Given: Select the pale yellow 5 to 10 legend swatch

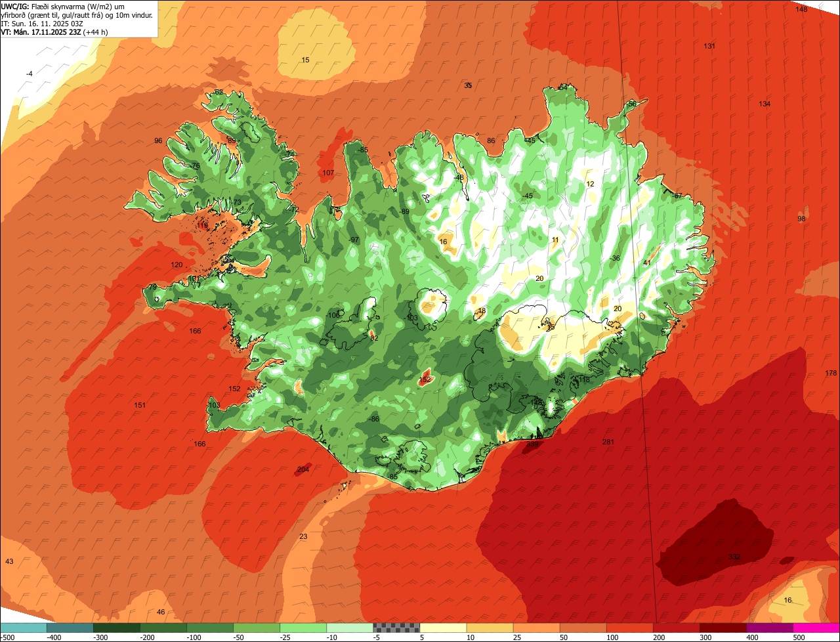Looking at the screenshot, I should [443, 628].
